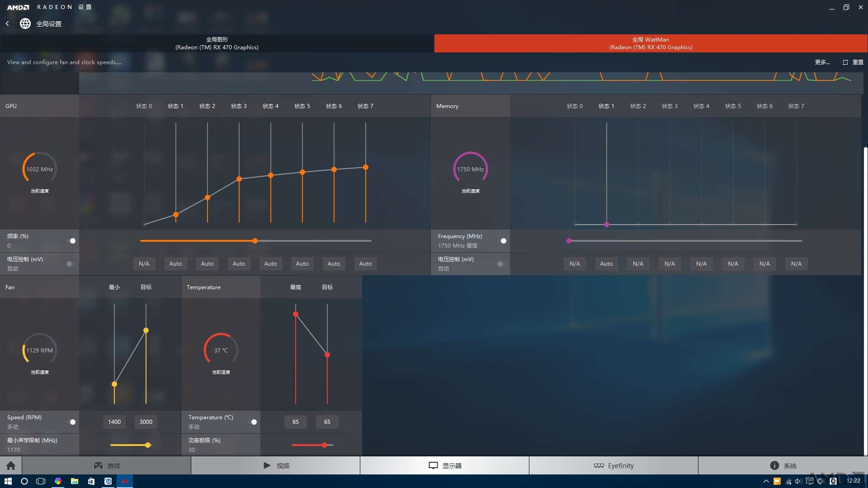
Task: Toggle GPU 电压控制 (mV) switch
Action: click(71, 264)
